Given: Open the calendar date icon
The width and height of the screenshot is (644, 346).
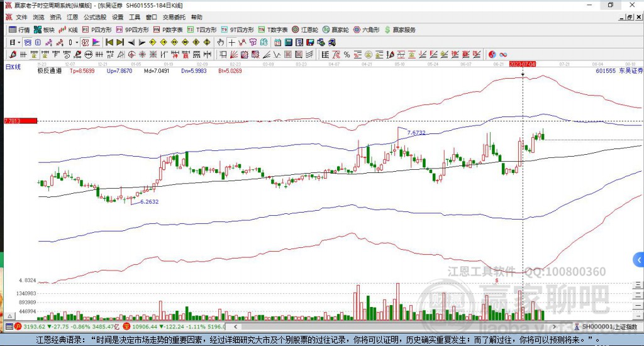Looking at the screenshot, I should (277, 42).
